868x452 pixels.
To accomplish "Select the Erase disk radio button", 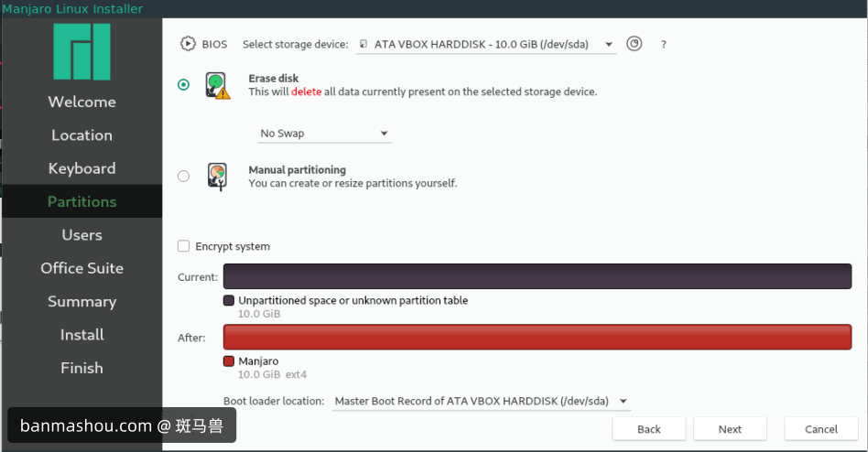I will pyautogui.click(x=183, y=85).
